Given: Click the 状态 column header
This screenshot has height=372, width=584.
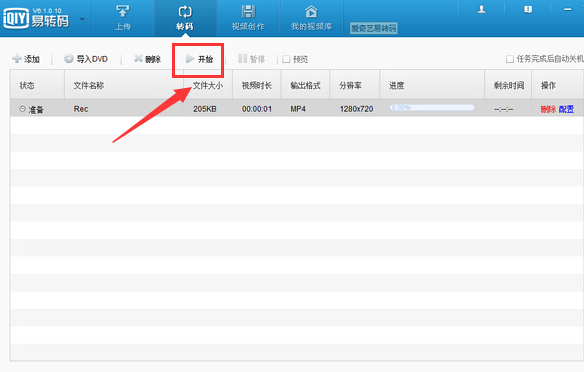Looking at the screenshot, I should (x=37, y=85).
